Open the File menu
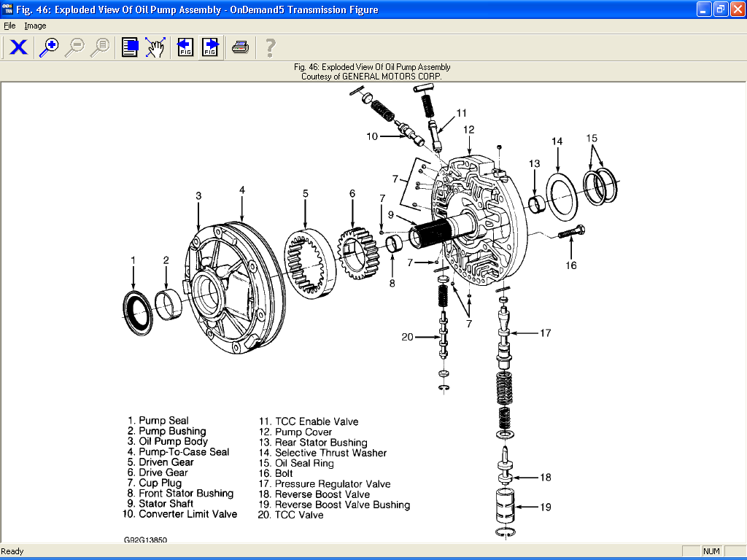Image resolution: width=747 pixels, height=560 pixels. 9,26
